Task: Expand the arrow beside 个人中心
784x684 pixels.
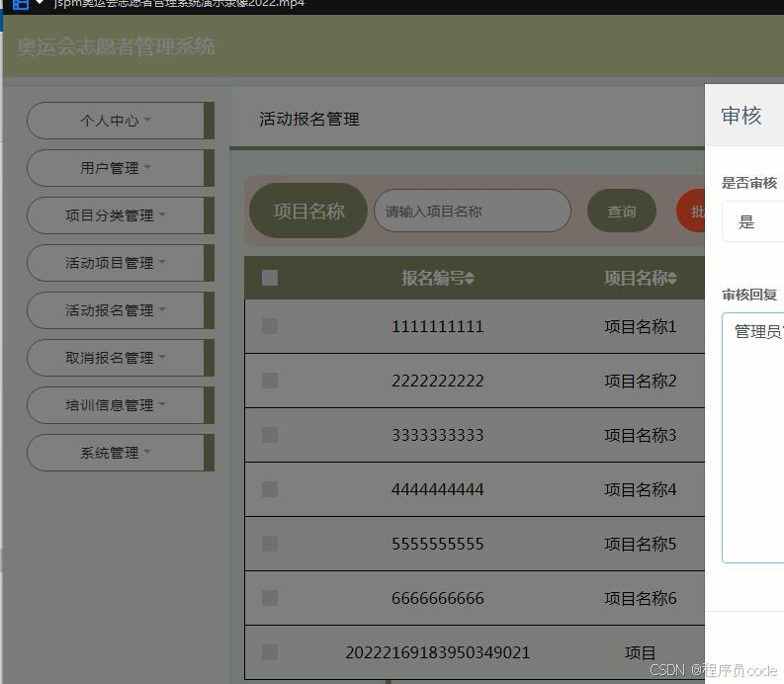Action: [147, 120]
